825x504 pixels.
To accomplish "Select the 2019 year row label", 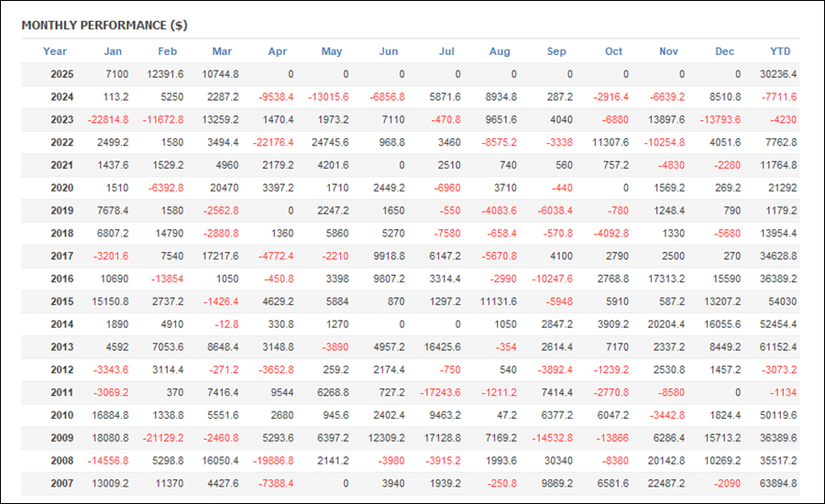I will tap(62, 211).
